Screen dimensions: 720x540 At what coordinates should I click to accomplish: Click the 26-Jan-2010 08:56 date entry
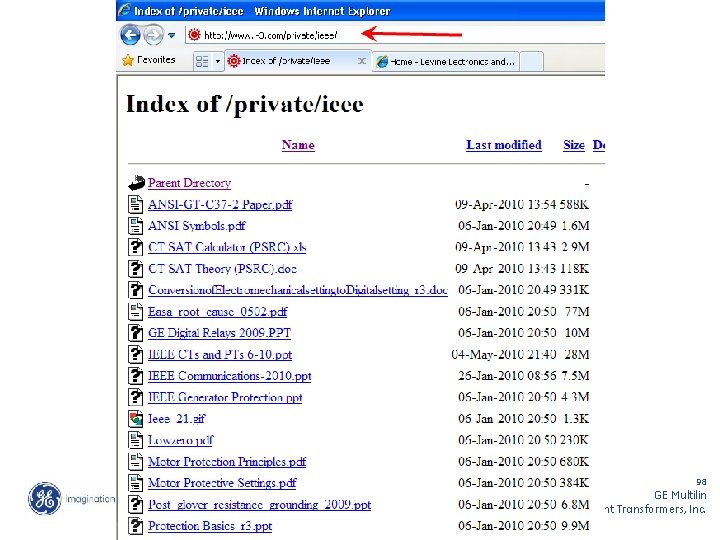(x=507, y=376)
